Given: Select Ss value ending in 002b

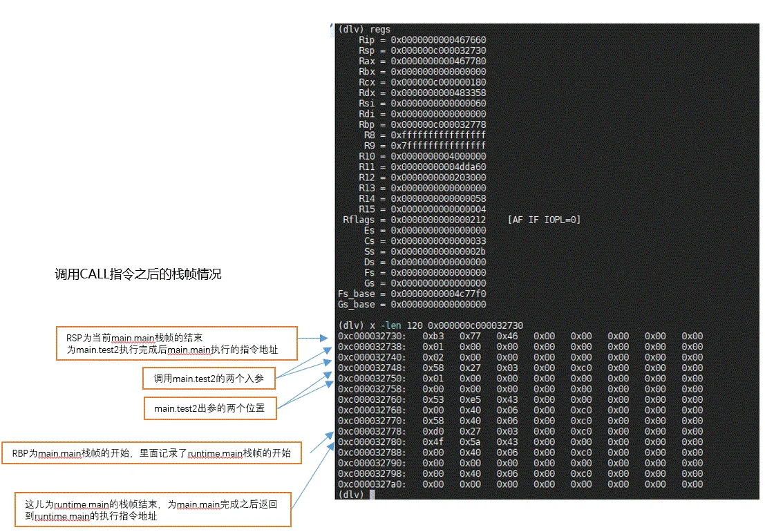Looking at the screenshot, I should 438,251.
